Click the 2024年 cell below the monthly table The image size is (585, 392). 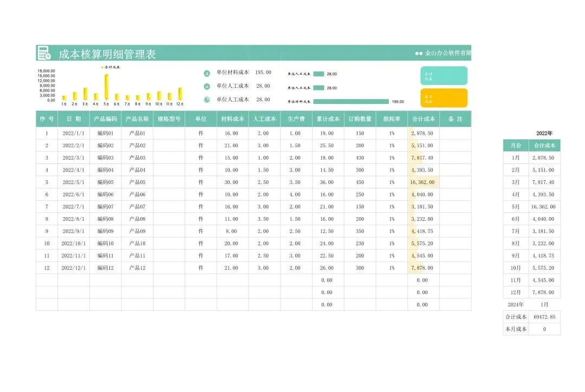coord(516,305)
